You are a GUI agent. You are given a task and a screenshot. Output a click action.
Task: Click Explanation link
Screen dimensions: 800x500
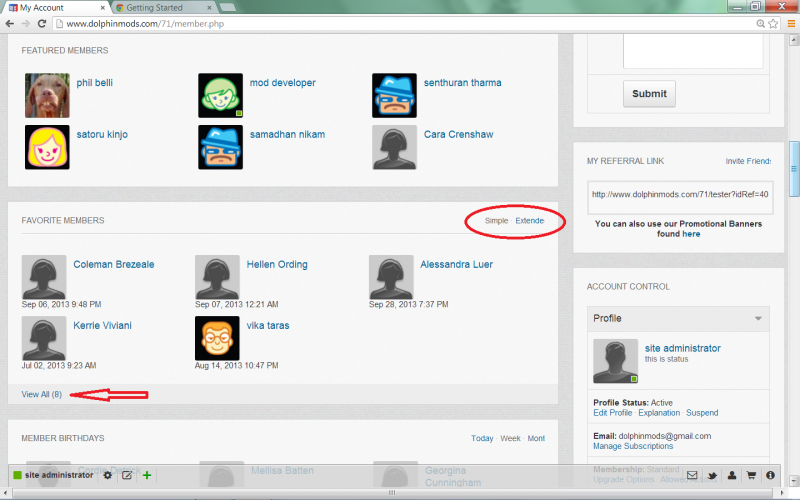click(659, 413)
